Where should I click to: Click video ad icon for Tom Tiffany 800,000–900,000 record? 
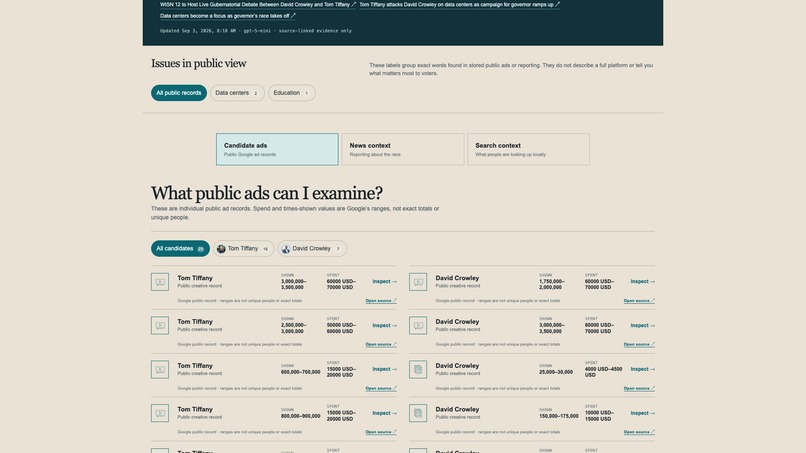(160, 413)
